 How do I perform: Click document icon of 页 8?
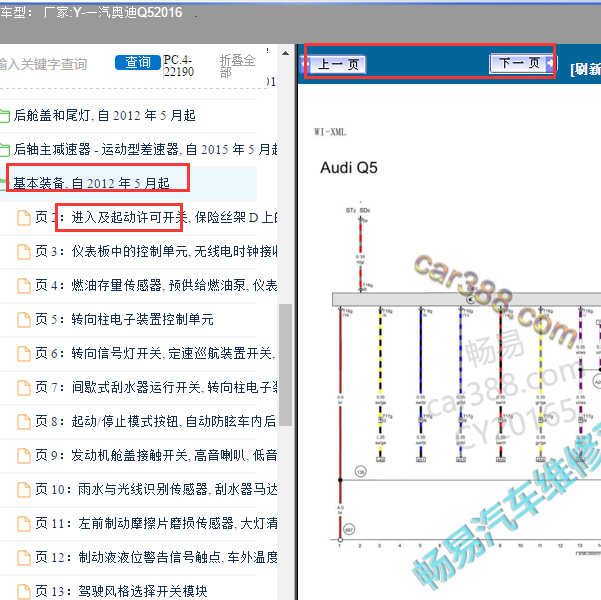(24, 422)
